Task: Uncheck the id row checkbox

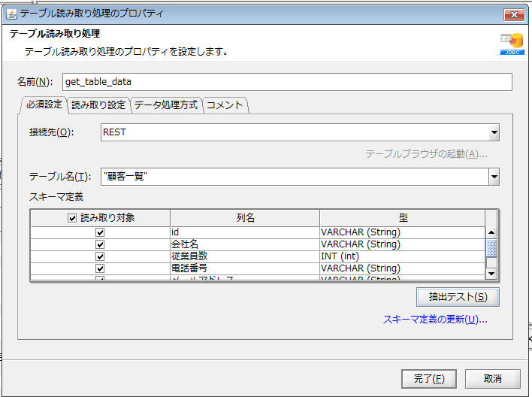Action: (100, 232)
